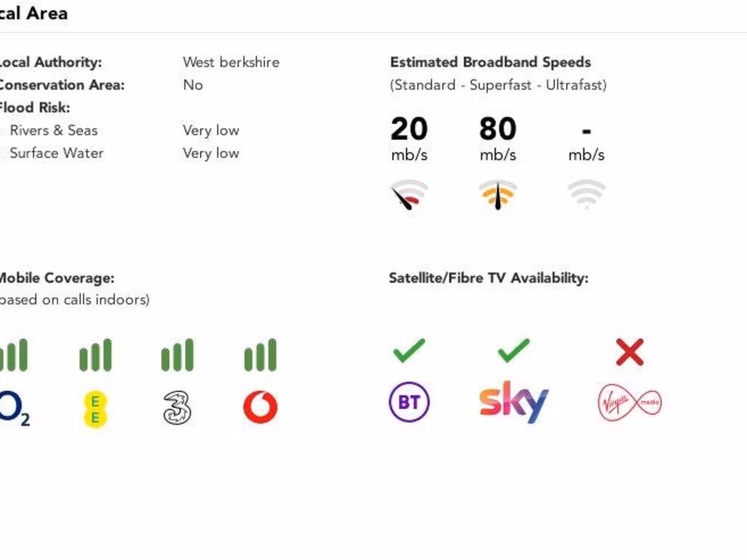Click the Estimated Broadband Speeds heading

(490, 62)
